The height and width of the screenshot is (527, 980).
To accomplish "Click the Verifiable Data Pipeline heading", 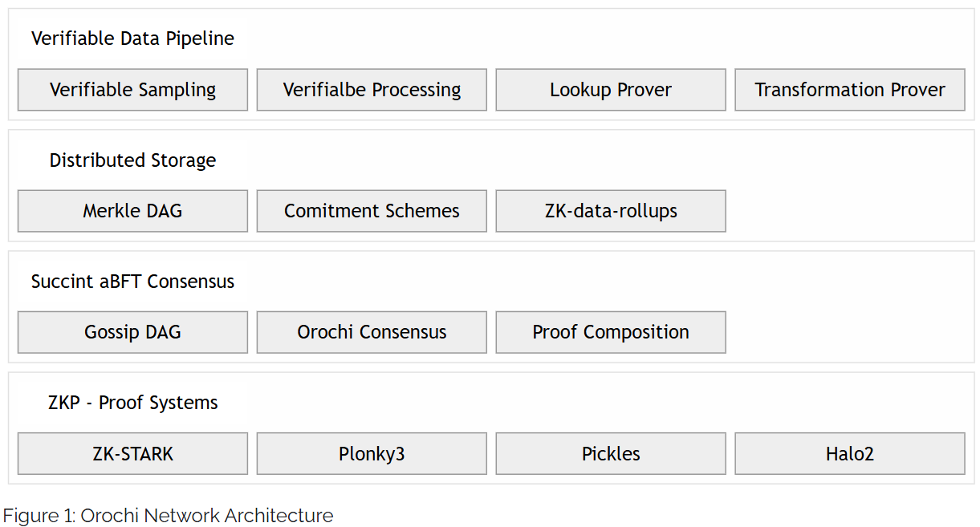I will (132, 39).
